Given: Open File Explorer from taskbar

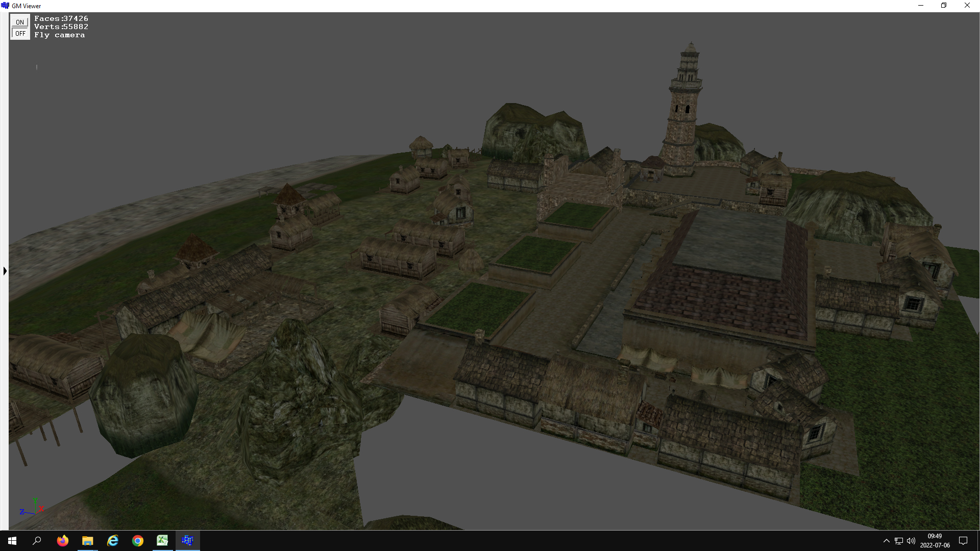Looking at the screenshot, I should [88, 540].
